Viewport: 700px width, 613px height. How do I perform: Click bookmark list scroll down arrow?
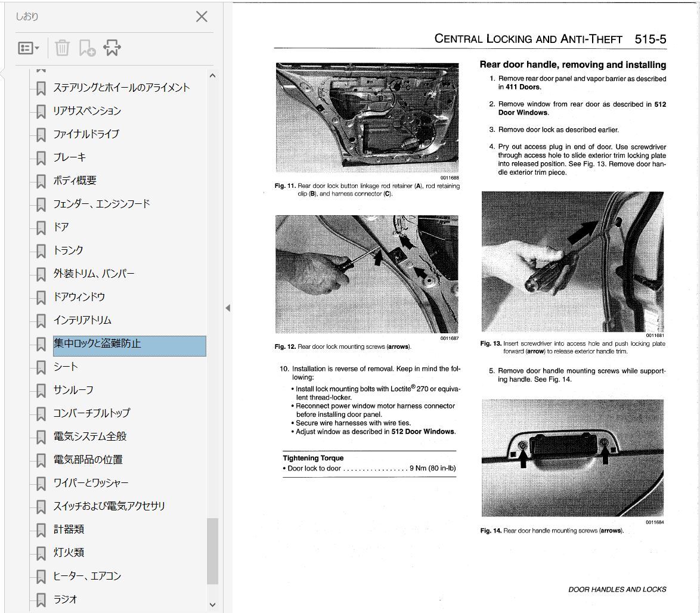(x=212, y=605)
